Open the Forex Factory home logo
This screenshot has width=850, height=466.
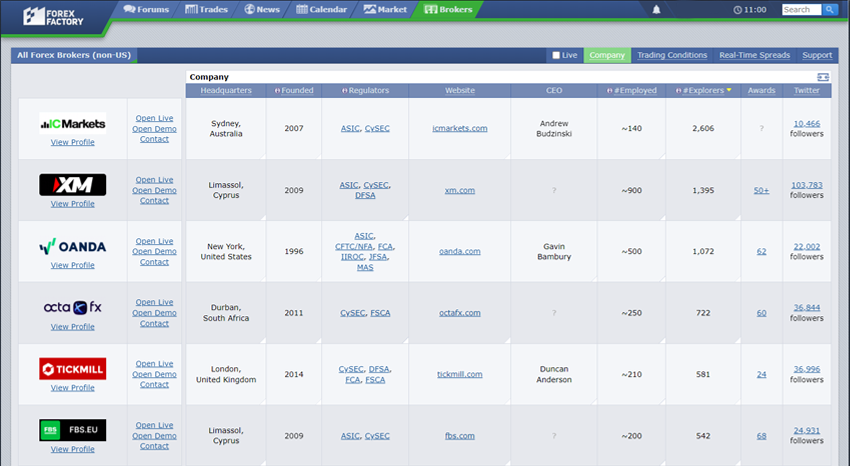(53, 16)
